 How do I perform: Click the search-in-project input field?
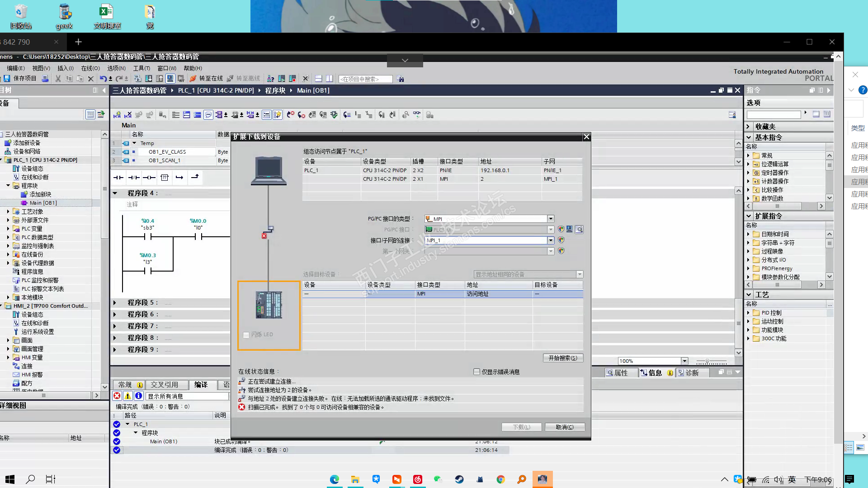[365, 79]
